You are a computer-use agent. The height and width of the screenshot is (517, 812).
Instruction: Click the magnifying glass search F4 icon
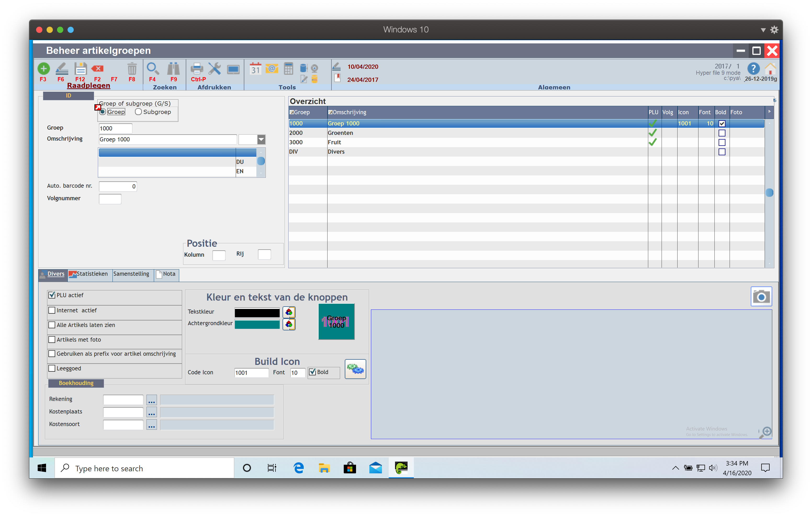pos(153,68)
